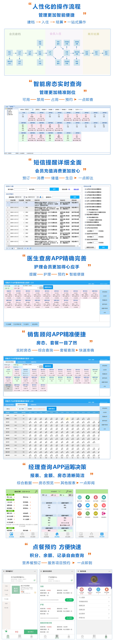114x644 pixels.
Task: Switch to the 套餐查询 tab
Action: [33, 362]
